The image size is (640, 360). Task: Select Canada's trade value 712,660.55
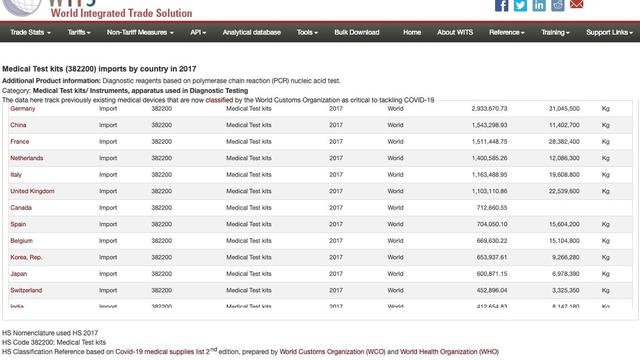click(x=492, y=208)
